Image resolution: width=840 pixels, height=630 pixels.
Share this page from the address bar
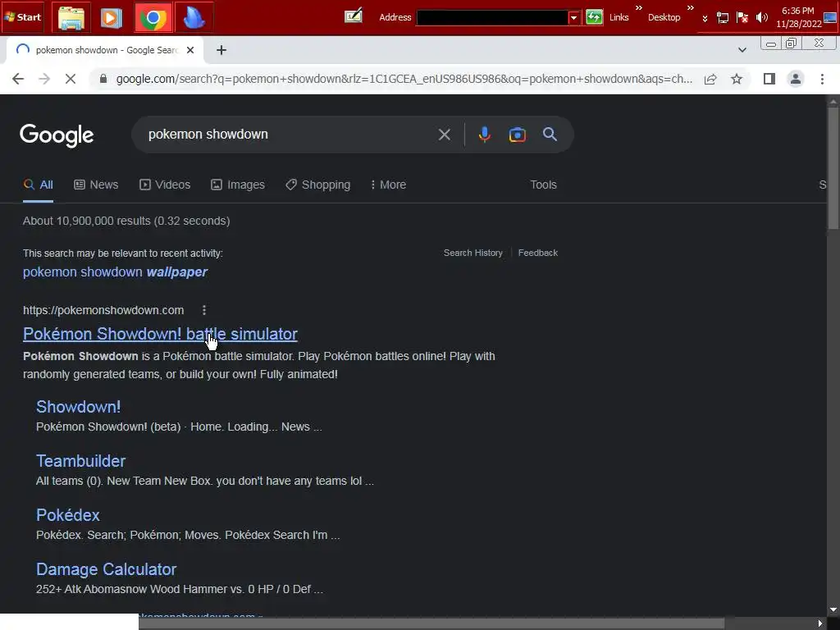710,79
